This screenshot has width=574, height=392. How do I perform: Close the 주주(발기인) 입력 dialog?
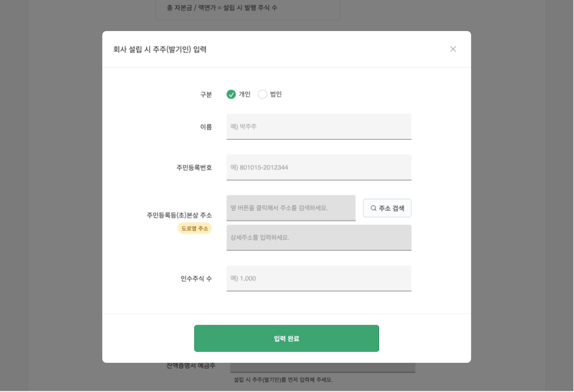coord(453,49)
